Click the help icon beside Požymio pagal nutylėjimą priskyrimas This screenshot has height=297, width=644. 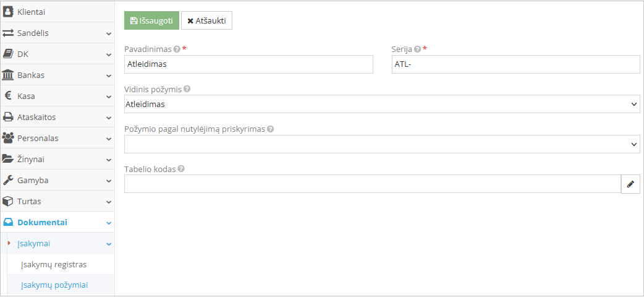click(x=270, y=129)
